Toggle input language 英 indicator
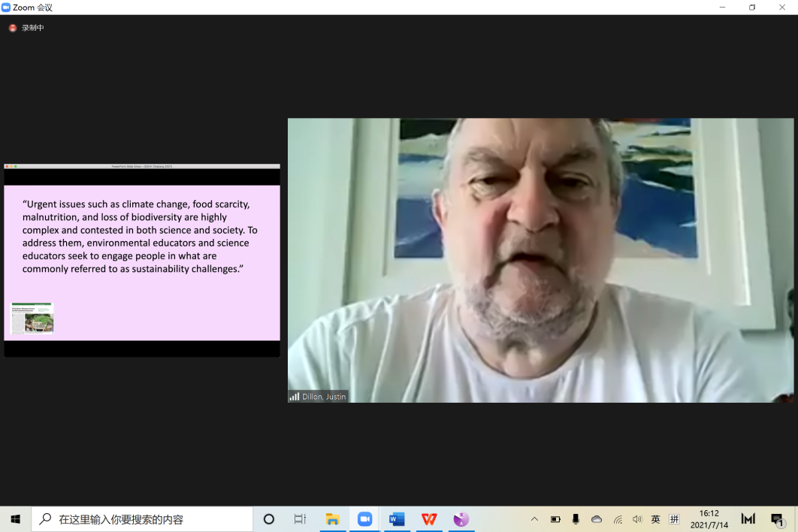This screenshot has height=532, width=798. tap(655, 519)
